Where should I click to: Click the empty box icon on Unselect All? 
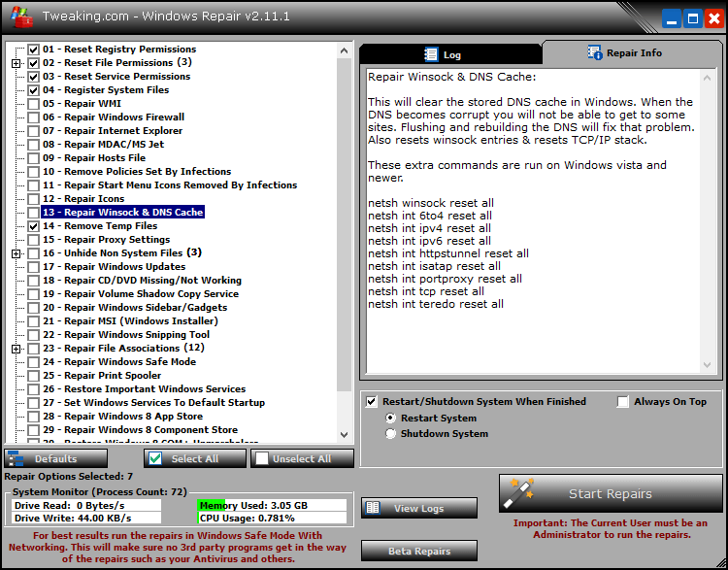[x=262, y=458]
